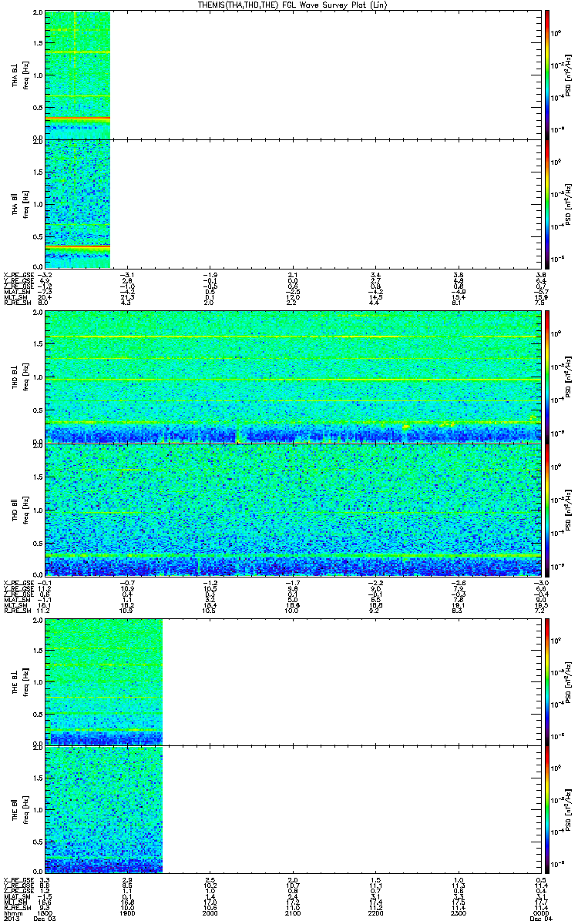Click the color bar beside THA BL panel
Viewport: 578px width, 924px height.
coord(547,75)
